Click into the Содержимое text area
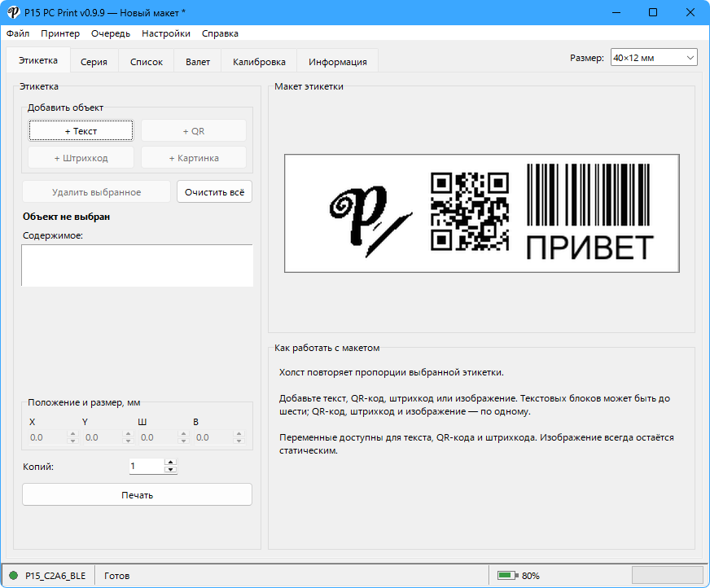 tap(138, 265)
